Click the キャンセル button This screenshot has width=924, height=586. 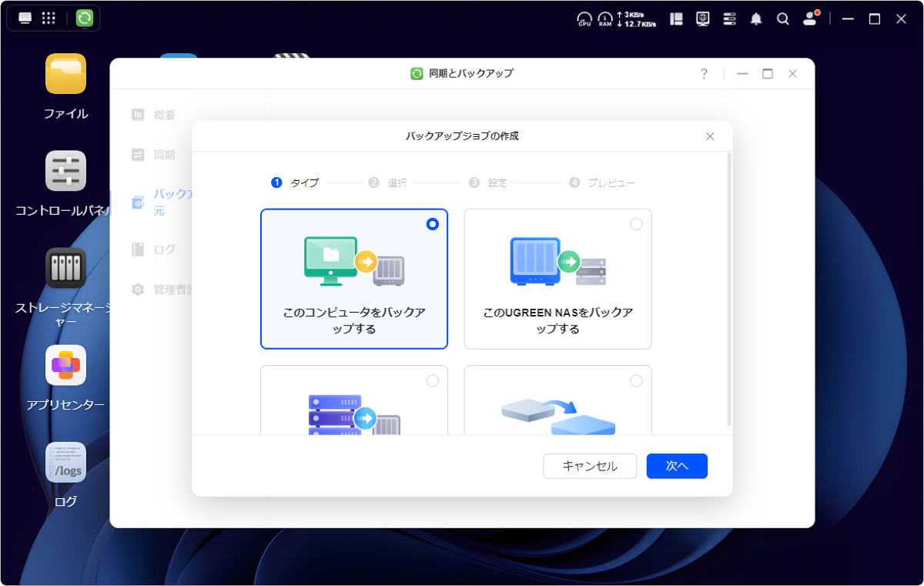(x=590, y=466)
